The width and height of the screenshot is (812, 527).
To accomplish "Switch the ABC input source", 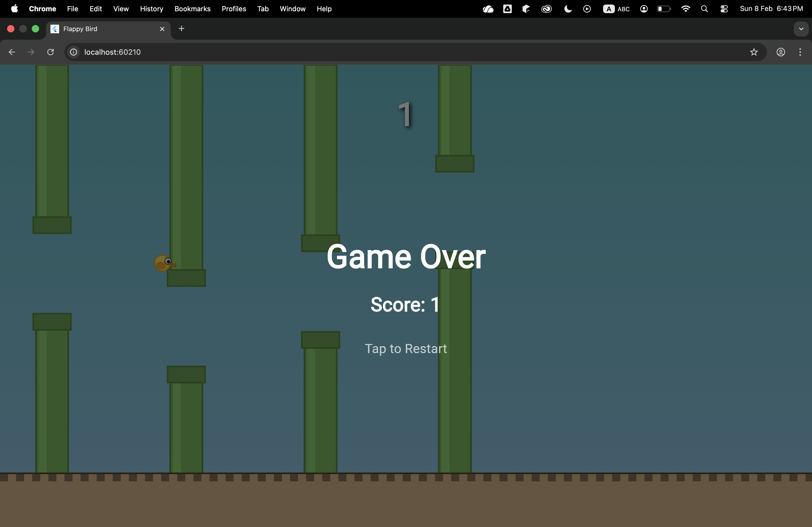I will point(616,9).
